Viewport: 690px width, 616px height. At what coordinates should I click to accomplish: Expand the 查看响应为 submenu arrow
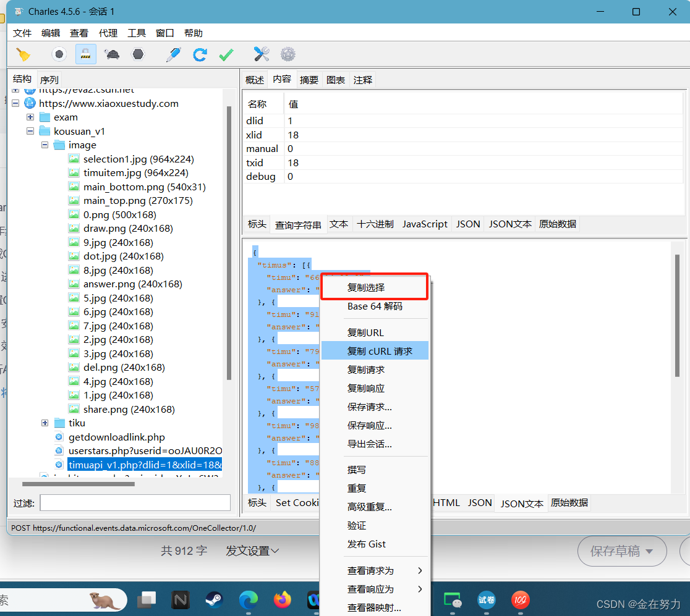pos(420,589)
